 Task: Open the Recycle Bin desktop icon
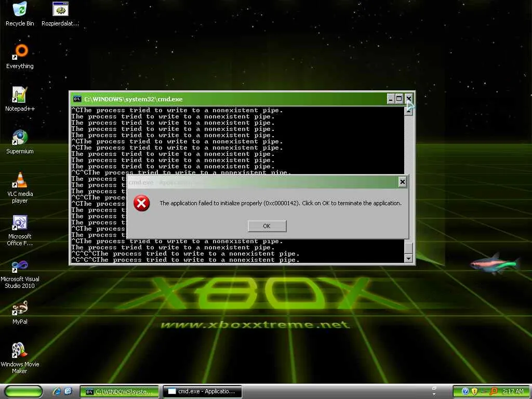pyautogui.click(x=20, y=14)
